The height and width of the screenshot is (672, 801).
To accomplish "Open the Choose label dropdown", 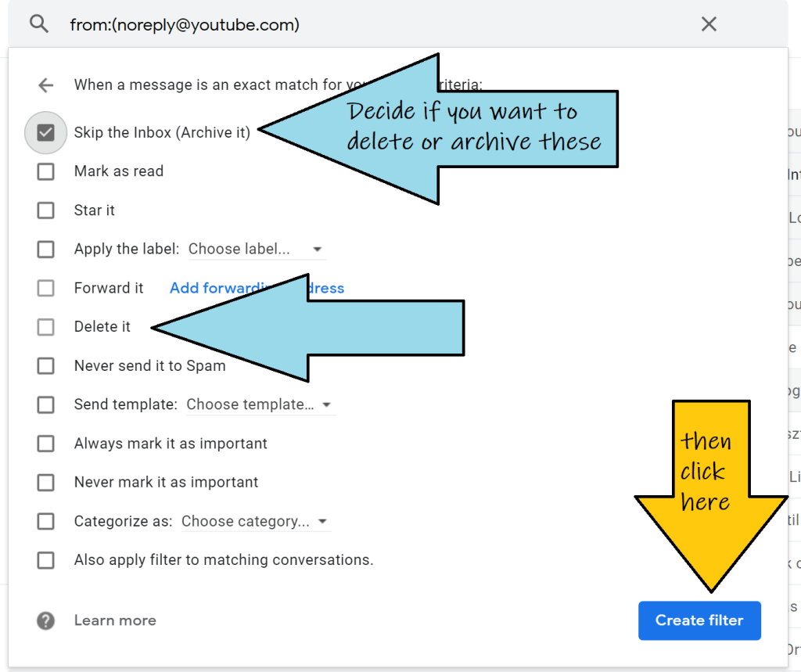I will coord(256,250).
